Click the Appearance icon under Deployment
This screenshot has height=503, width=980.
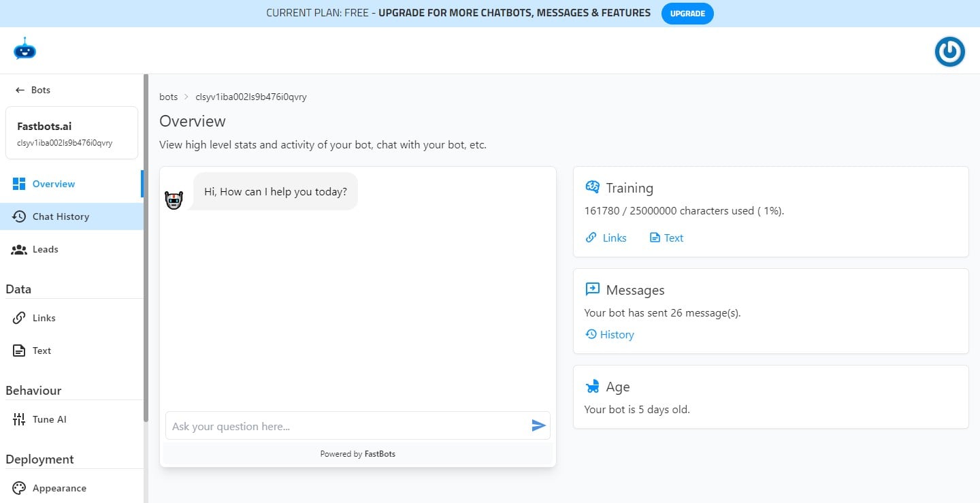tap(18, 488)
